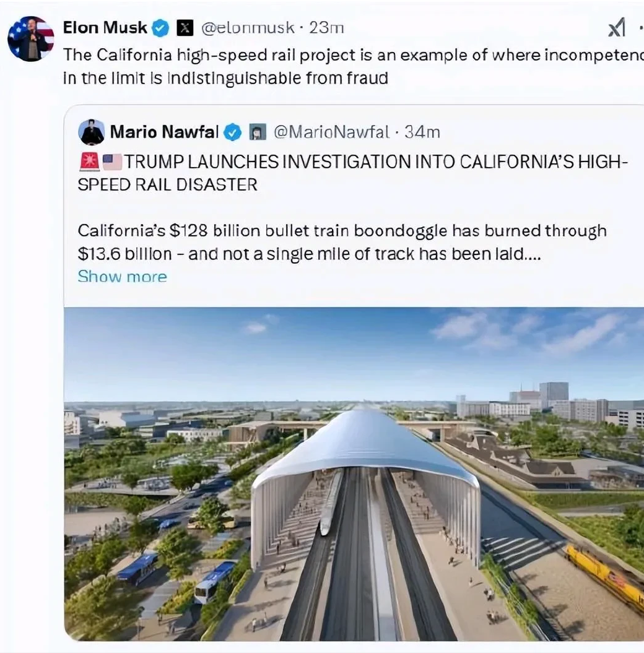Click the @elonmusk handle
The image size is (644, 653).
tap(248, 28)
